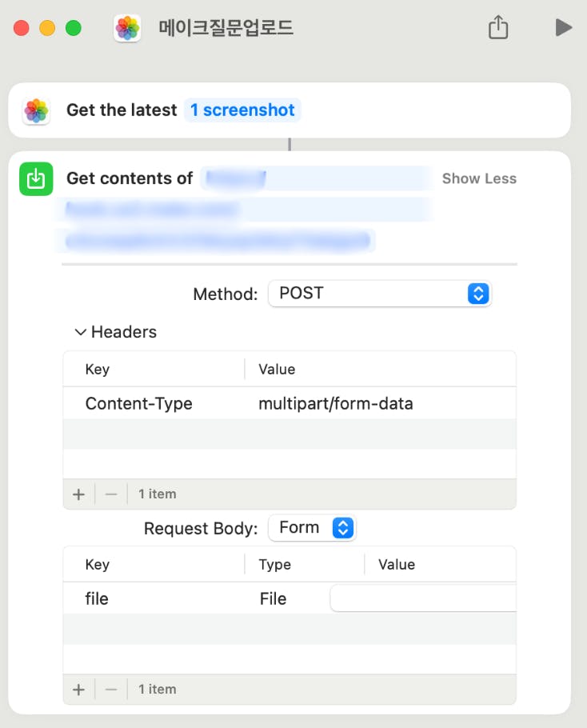Select the 'file' key cell
This screenshot has height=728, width=587.
click(x=97, y=598)
